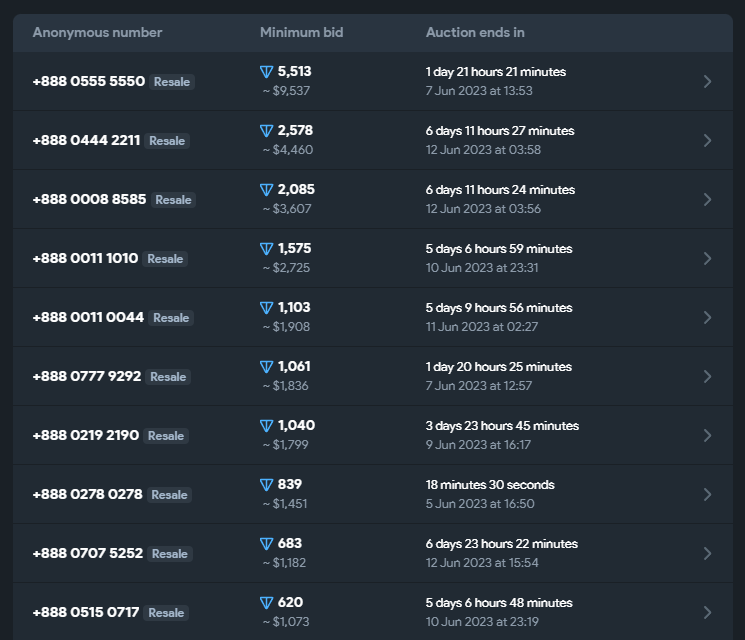The height and width of the screenshot is (640, 745).
Task: Select the ~ $1,451 price estimate
Action: click(285, 504)
